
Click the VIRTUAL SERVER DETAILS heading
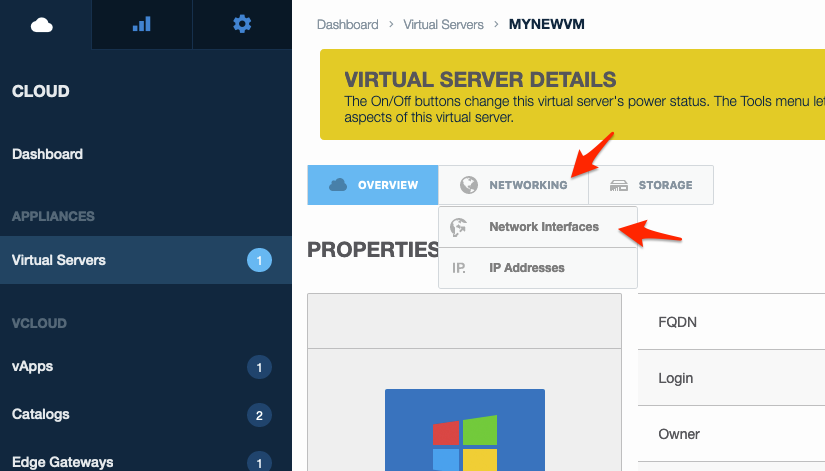pyautogui.click(x=480, y=79)
